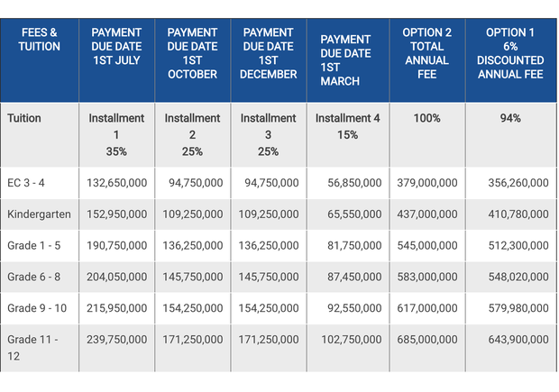Select the "Installment 4 15%" cell

point(349,126)
